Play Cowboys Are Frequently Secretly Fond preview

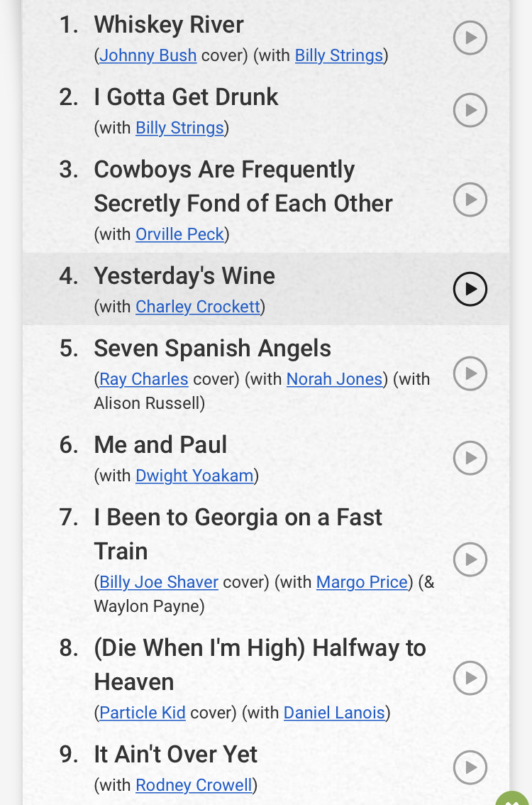click(x=470, y=199)
